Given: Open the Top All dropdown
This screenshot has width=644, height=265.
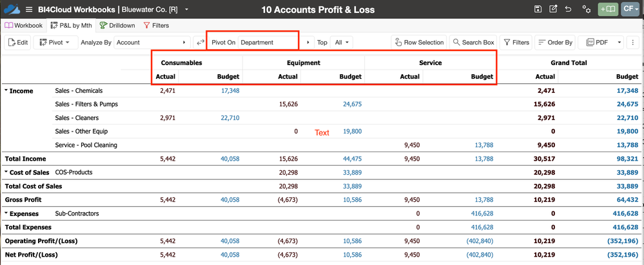Looking at the screenshot, I should coord(342,43).
